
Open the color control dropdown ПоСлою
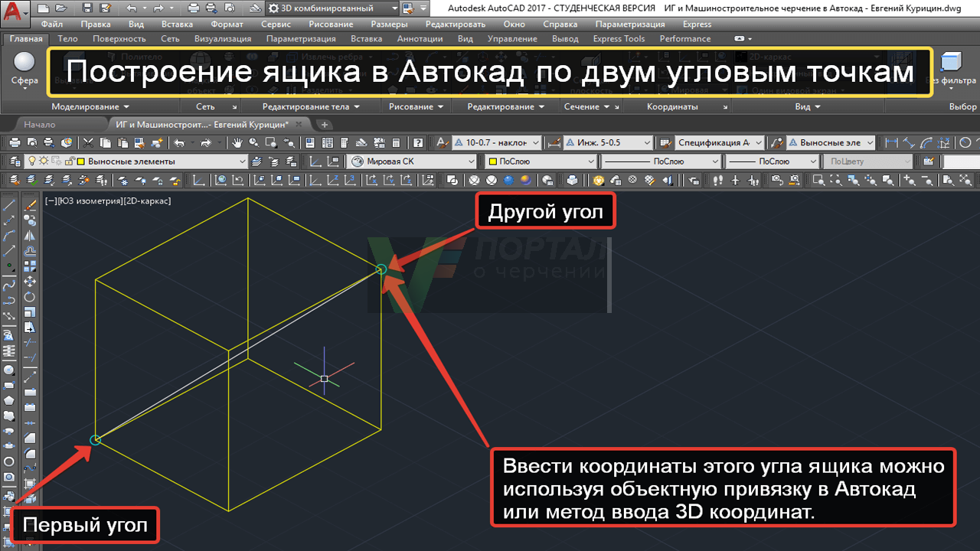point(541,161)
